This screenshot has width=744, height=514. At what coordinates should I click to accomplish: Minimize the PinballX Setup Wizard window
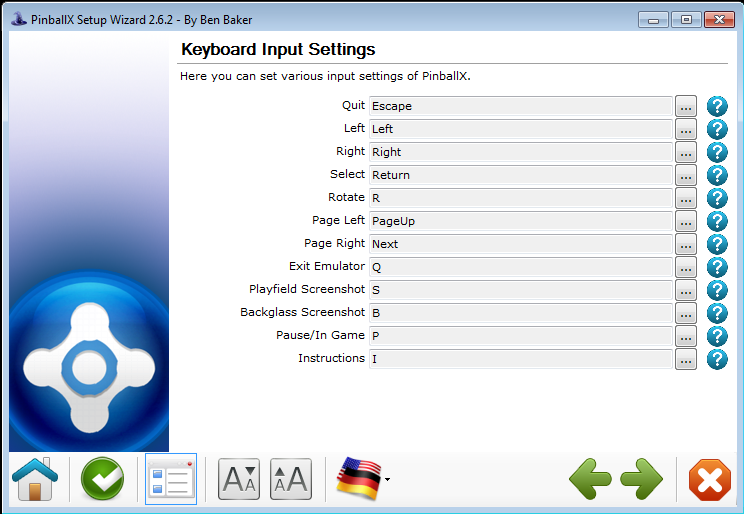(653, 20)
